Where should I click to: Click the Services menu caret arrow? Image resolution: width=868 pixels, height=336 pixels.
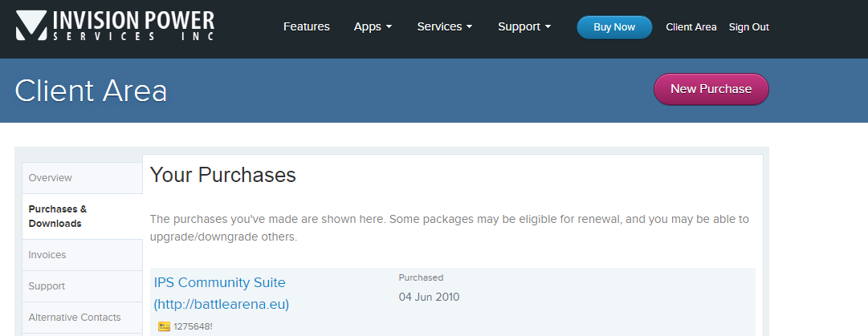tap(470, 27)
